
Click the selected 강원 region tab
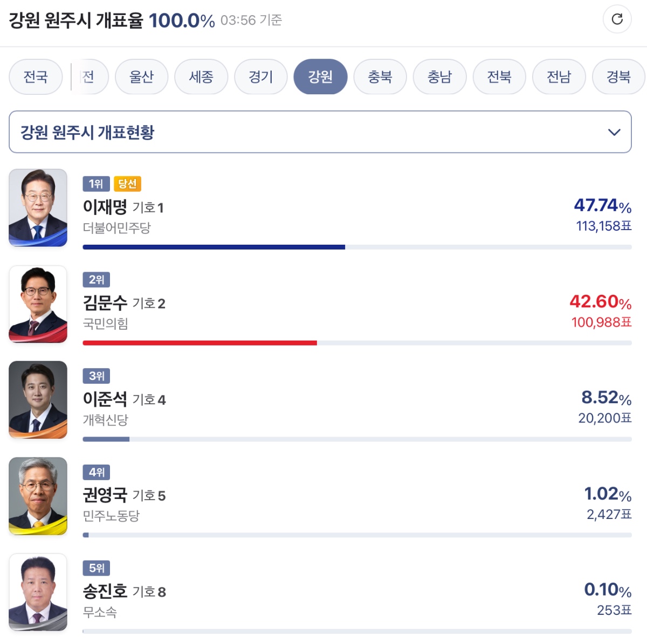click(320, 77)
